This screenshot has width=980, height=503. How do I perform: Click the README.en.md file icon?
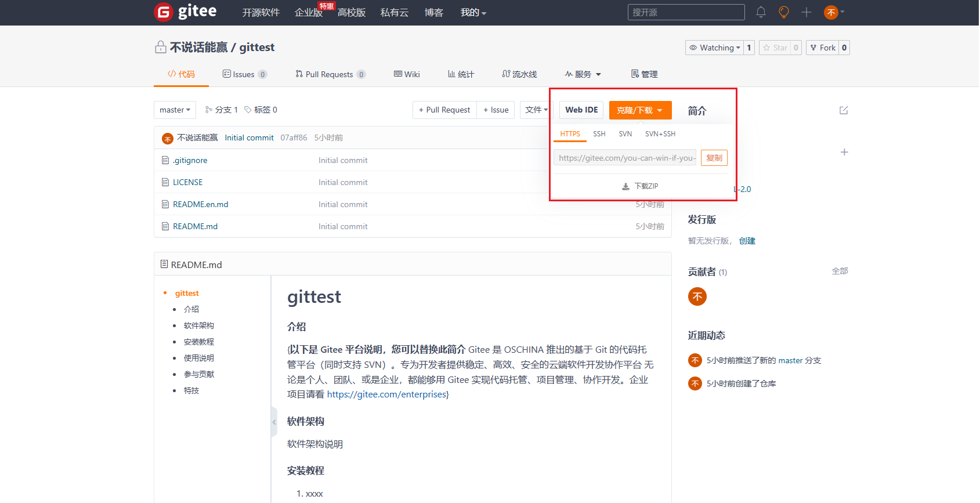[165, 204]
